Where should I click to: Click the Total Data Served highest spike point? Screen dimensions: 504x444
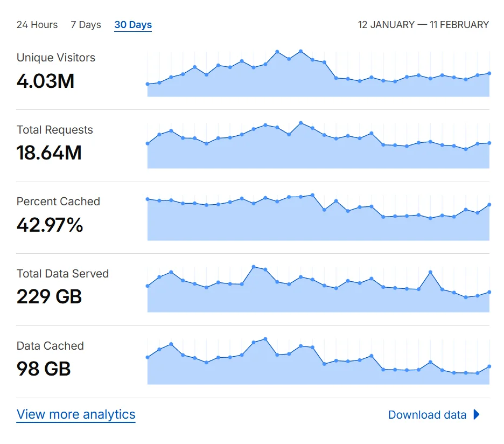click(x=254, y=266)
